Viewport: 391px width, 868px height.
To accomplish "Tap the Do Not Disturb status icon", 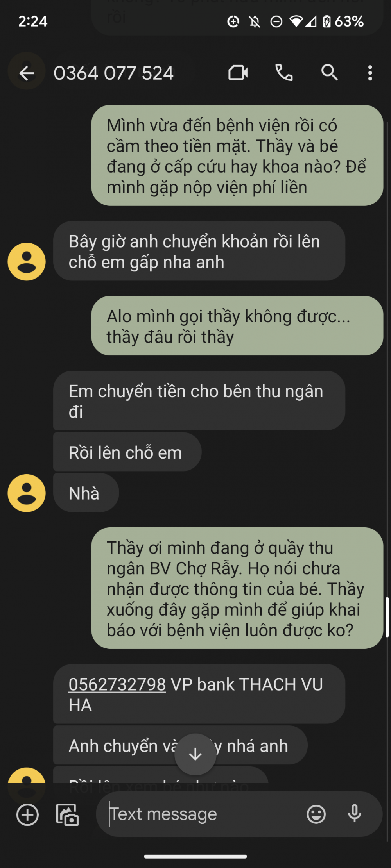I will tap(276, 21).
